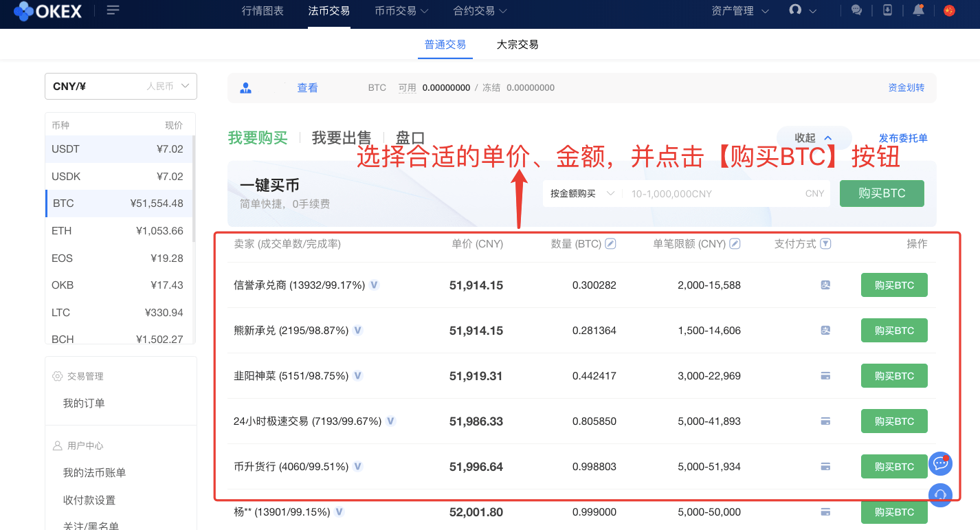Click the Alipay payment icon in 信誉承兑商 row

pos(826,285)
